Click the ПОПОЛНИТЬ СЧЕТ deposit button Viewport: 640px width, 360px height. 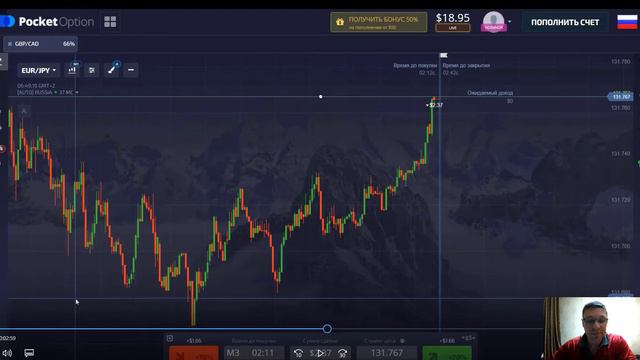click(x=565, y=22)
